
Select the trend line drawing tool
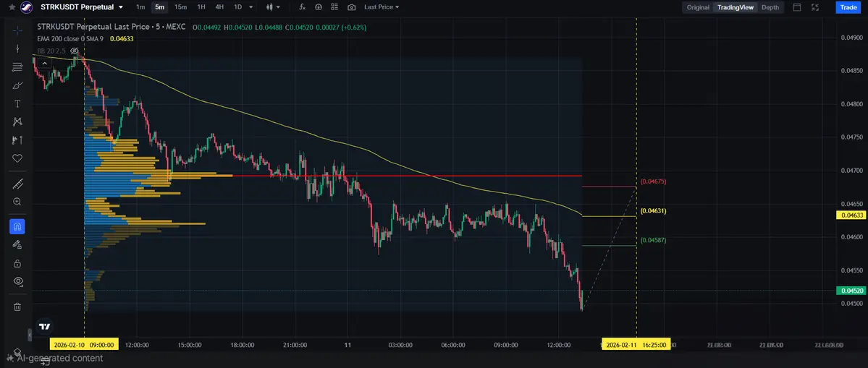point(17,48)
